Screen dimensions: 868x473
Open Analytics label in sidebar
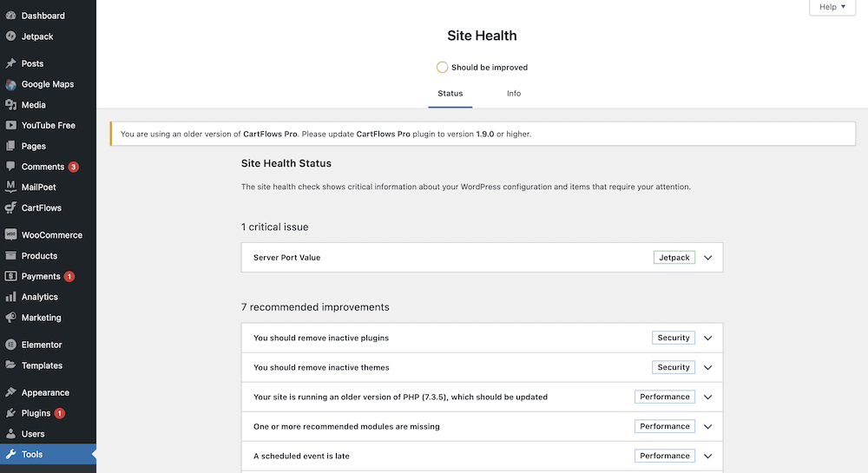39,297
